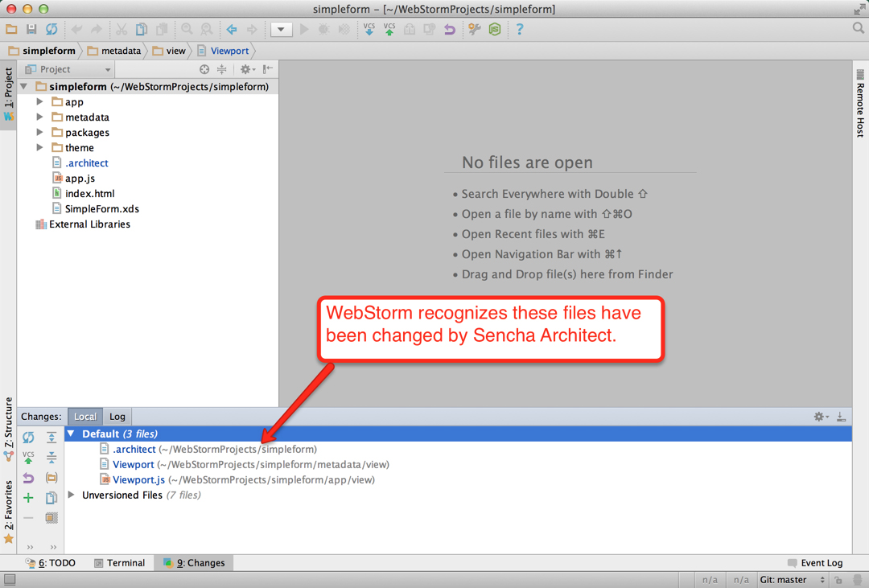Screen dimensions: 869x588
Task: Click the simpleform breadcrumb
Action: click(43, 51)
